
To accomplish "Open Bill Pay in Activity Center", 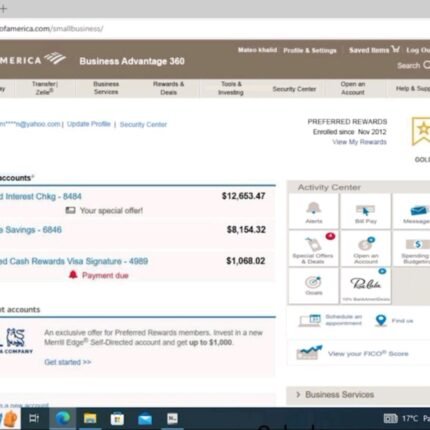I will (x=365, y=211).
